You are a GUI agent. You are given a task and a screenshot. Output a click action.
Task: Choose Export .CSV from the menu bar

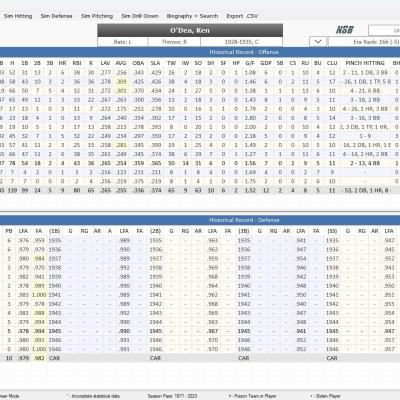(242, 16)
